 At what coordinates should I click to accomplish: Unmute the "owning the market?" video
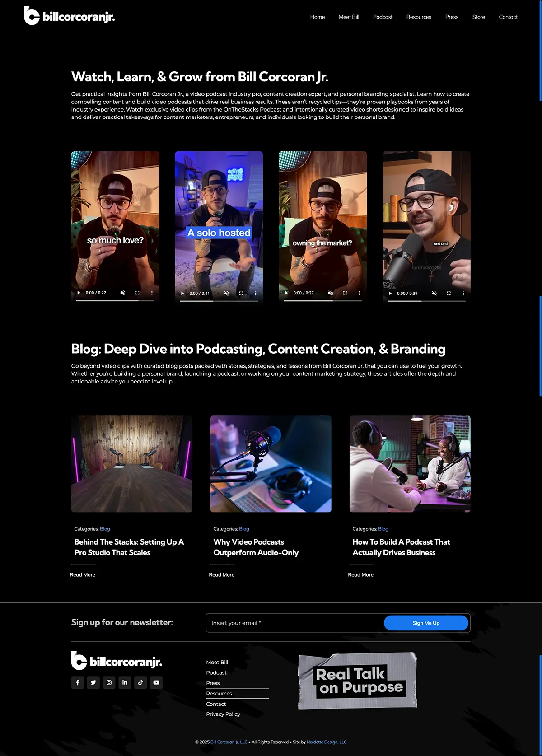[x=331, y=293]
